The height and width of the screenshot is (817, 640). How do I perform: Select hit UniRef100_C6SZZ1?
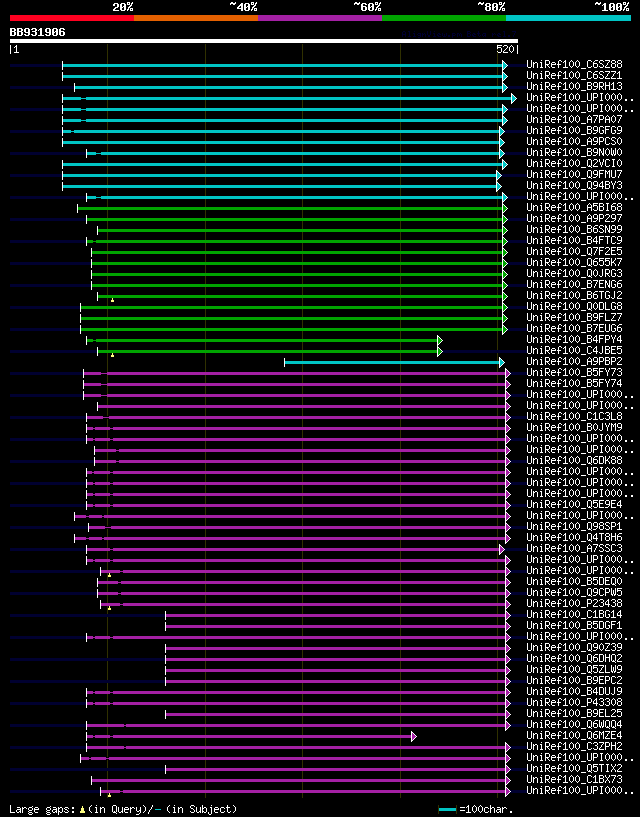pos(574,76)
